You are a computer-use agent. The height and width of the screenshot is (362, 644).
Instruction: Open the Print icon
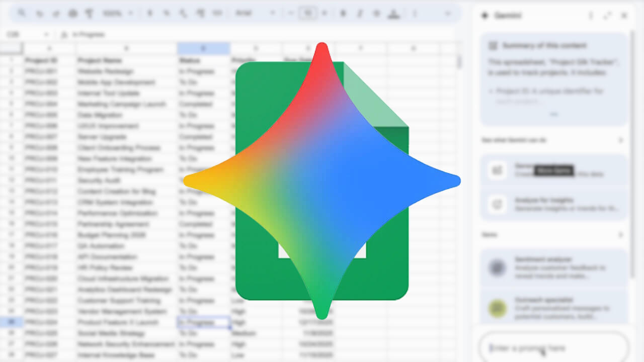[x=73, y=14]
